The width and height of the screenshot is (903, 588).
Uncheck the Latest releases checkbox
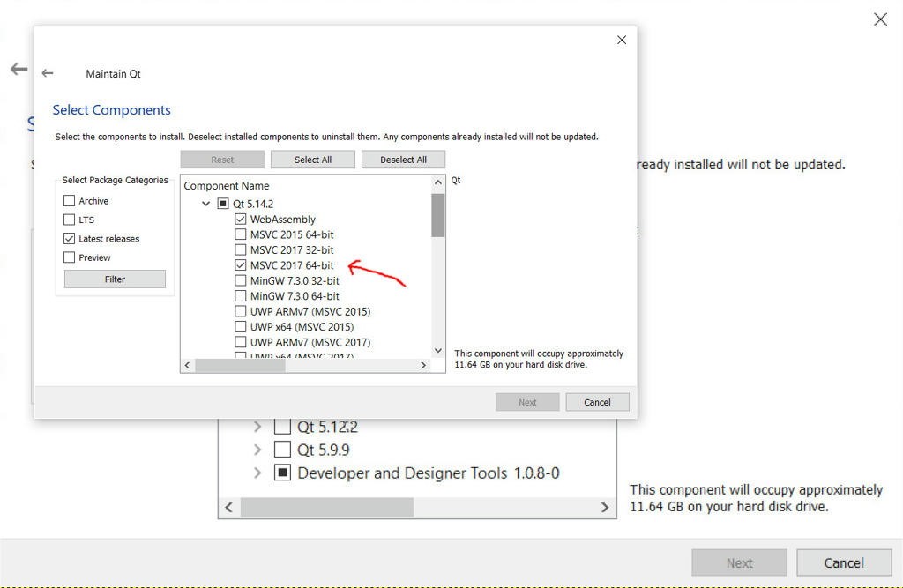click(69, 238)
